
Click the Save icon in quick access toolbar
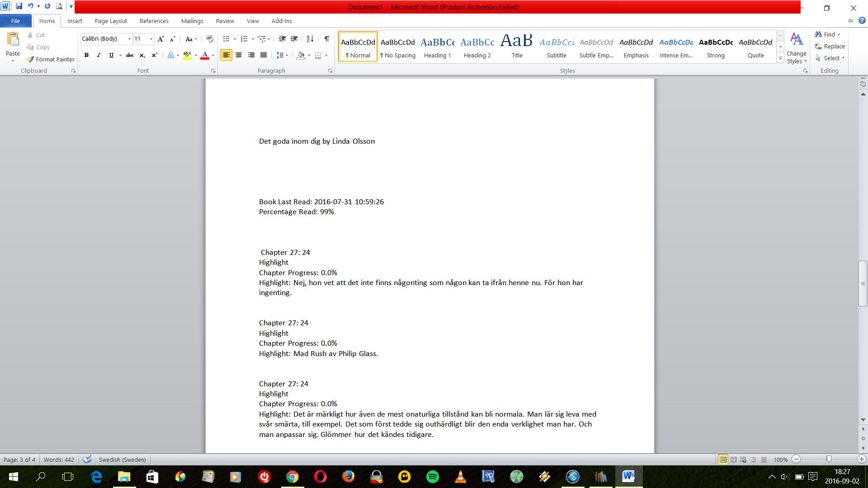tap(19, 6)
